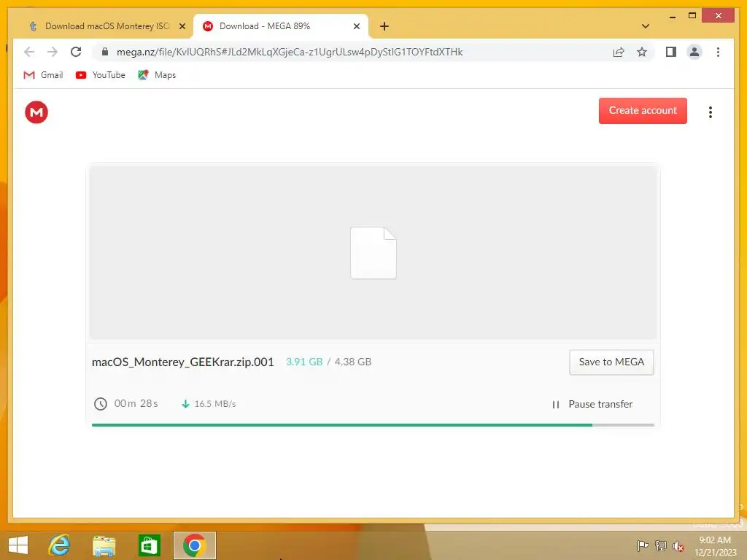Click the 00m 28s remaining time
Screen dimensions: 747x560
(x=136, y=403)
